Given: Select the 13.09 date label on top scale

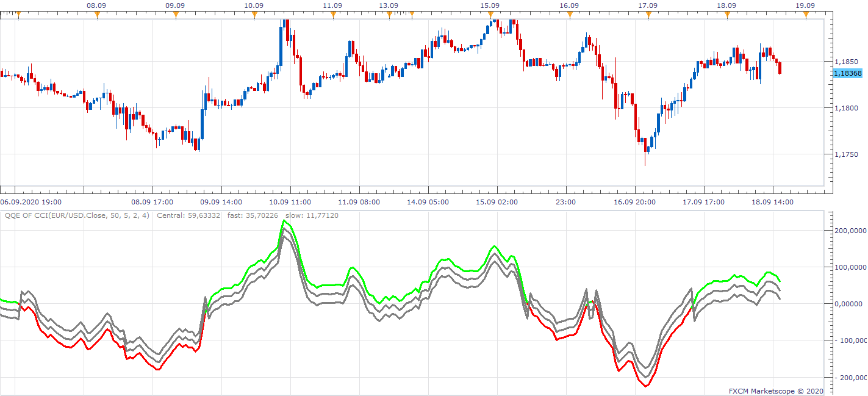Looking at the screenshot, I should [x=389, y=5].
